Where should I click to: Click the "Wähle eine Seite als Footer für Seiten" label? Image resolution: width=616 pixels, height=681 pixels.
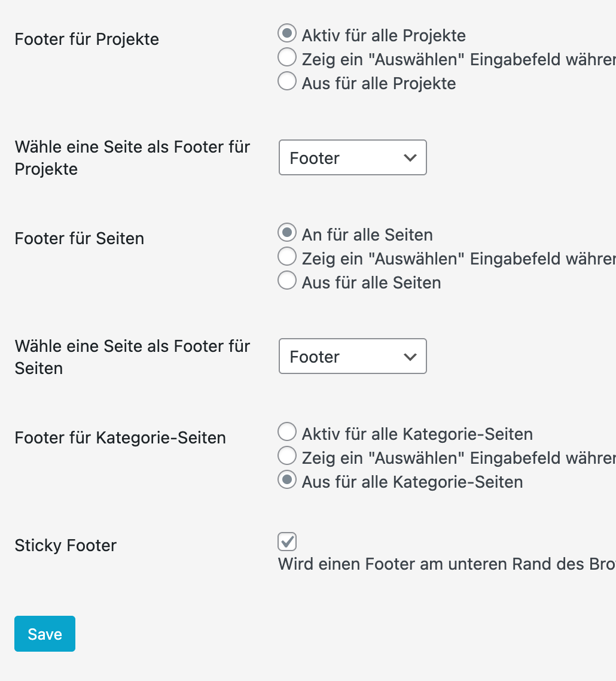point(132,357)
